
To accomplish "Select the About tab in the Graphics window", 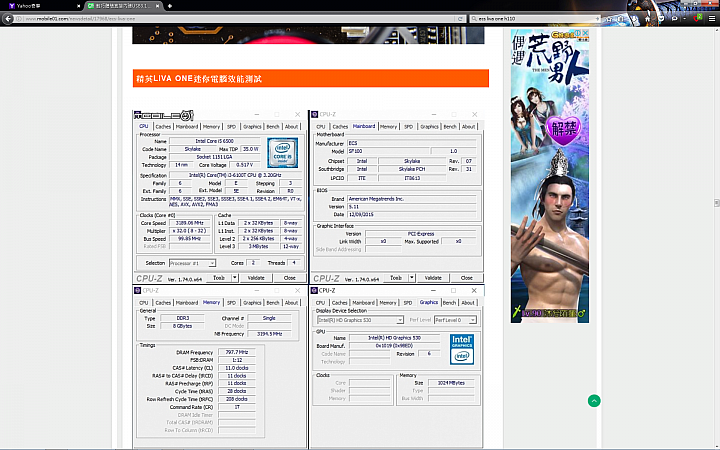I will click(468, 303).
